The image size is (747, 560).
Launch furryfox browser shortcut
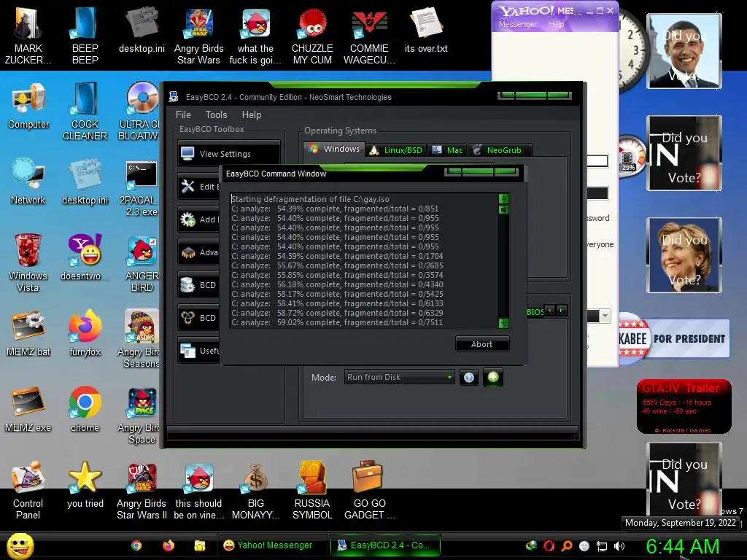(x=85, y=333)
